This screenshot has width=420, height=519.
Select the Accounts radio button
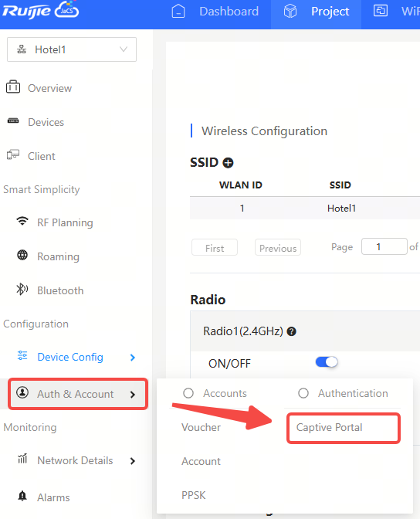[188, 394]
